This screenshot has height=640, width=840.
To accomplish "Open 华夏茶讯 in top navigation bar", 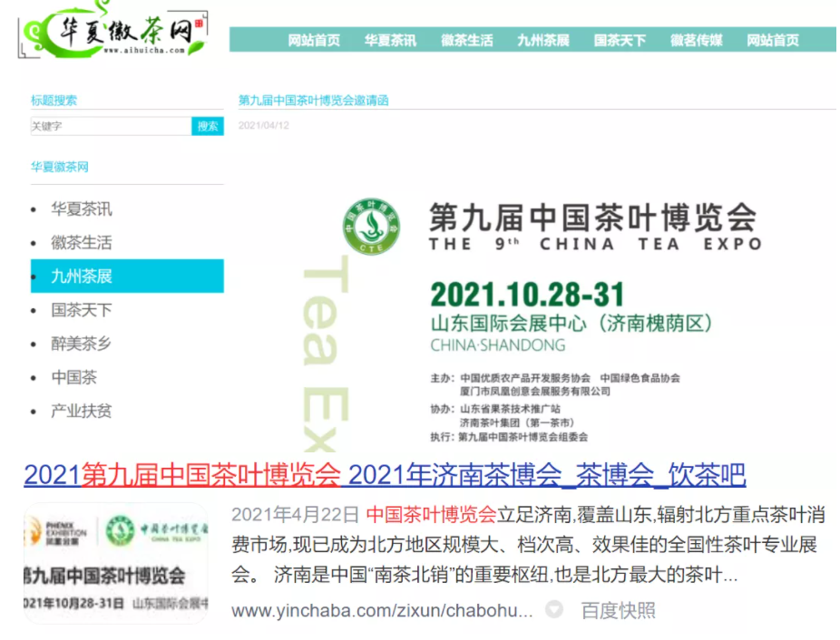I will click(x=391, y=40).
